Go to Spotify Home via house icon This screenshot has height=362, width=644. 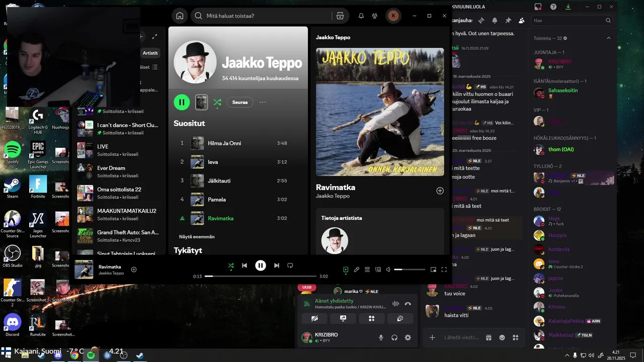click(180, 16)
